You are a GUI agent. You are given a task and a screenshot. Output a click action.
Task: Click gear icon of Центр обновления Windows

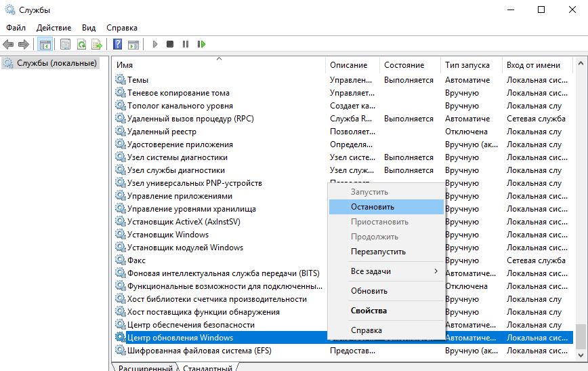[121, 337]
